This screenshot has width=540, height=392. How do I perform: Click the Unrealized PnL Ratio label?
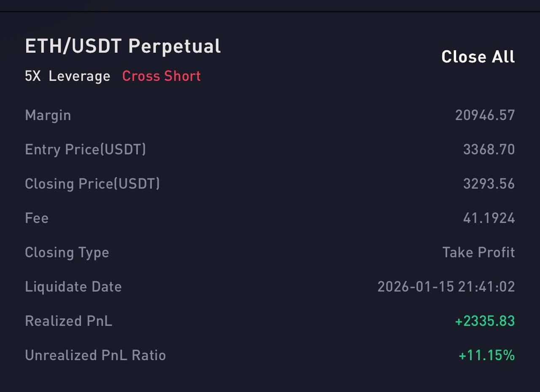[95, 355]
